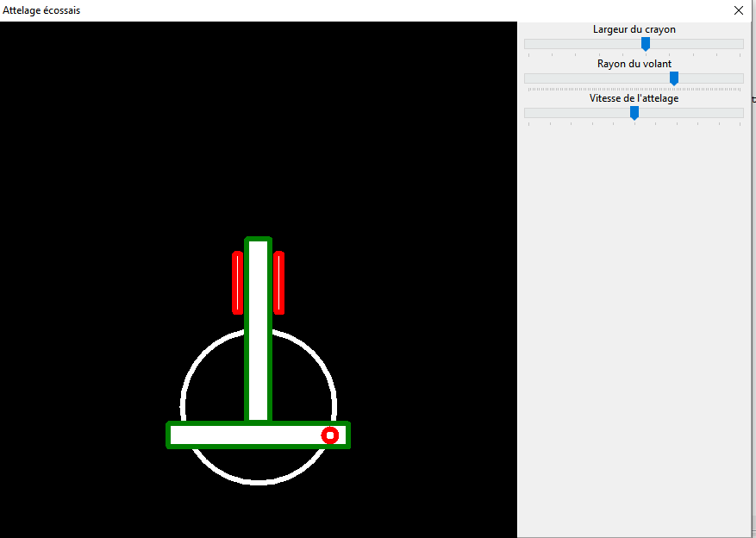
Task: Click the "Vitesse de l'attelage" label text
Action: point(634,98)
